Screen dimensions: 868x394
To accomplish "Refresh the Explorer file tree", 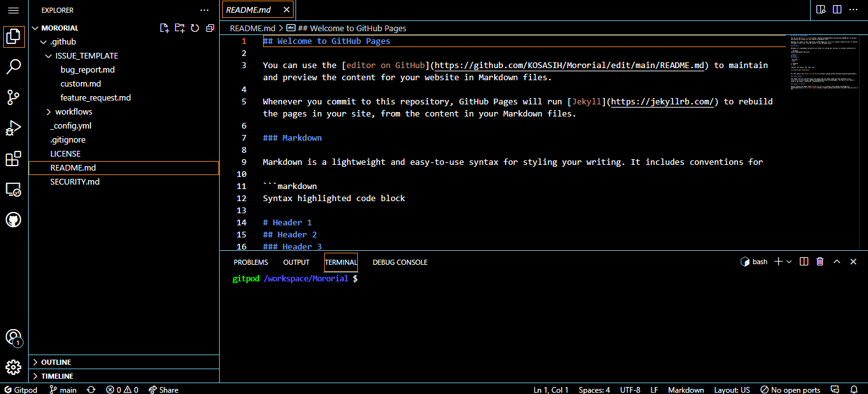I will click(x=194, y=28).
